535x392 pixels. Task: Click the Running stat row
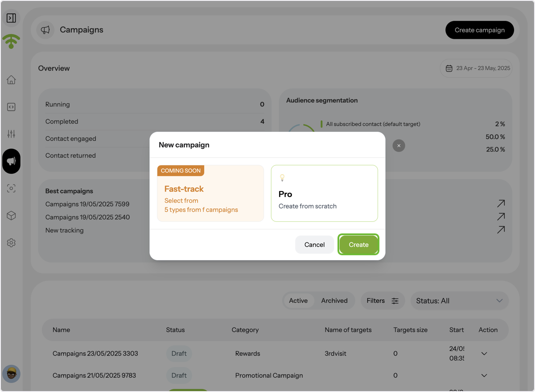pyautogui.click(x=155, y=104)
